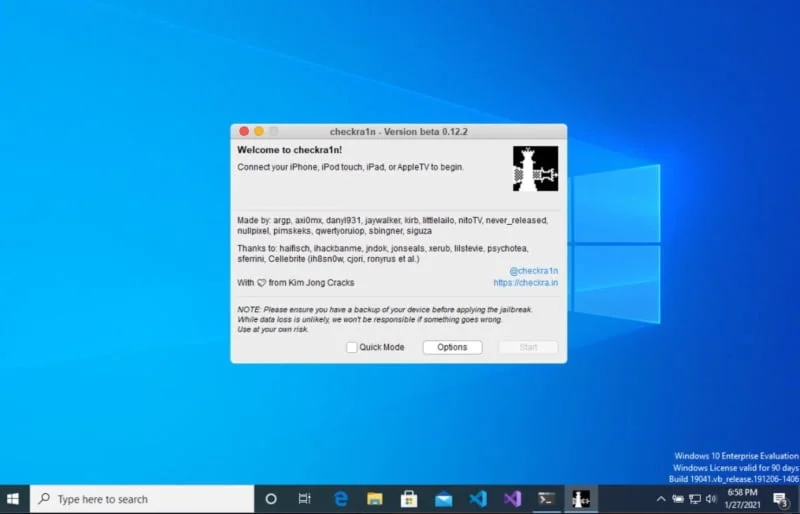Open File Explorer from the taskbar

374,499
